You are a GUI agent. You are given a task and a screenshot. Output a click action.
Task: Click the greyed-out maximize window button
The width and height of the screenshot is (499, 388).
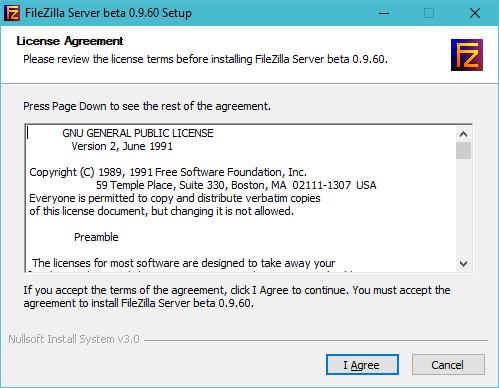[x=429, y=13]
